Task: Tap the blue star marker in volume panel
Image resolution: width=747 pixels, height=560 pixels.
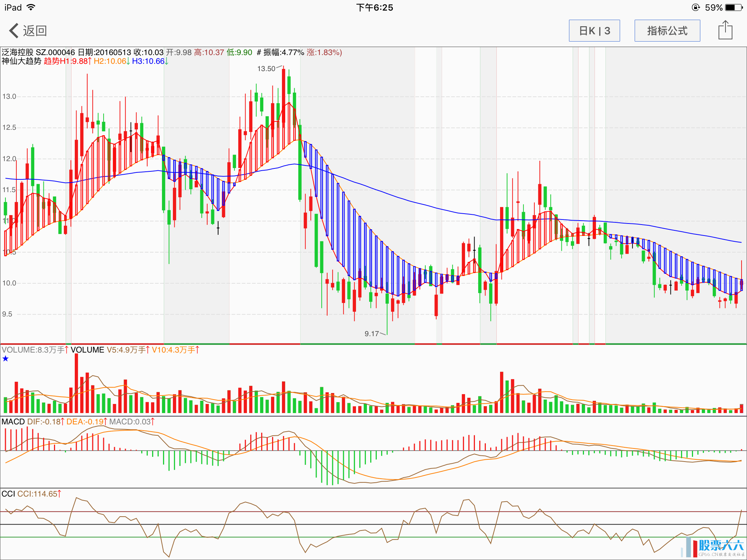Action: point(5,359)
